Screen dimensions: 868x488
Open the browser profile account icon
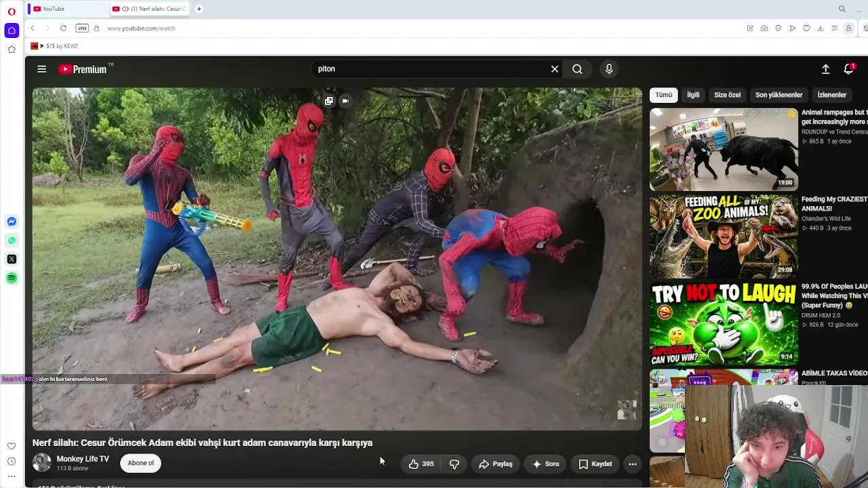pos(848,28)
